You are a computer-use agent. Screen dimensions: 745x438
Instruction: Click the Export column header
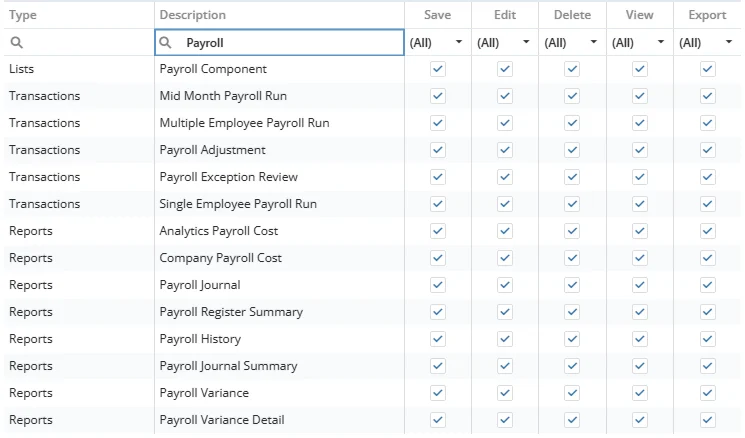pos(707,15)
